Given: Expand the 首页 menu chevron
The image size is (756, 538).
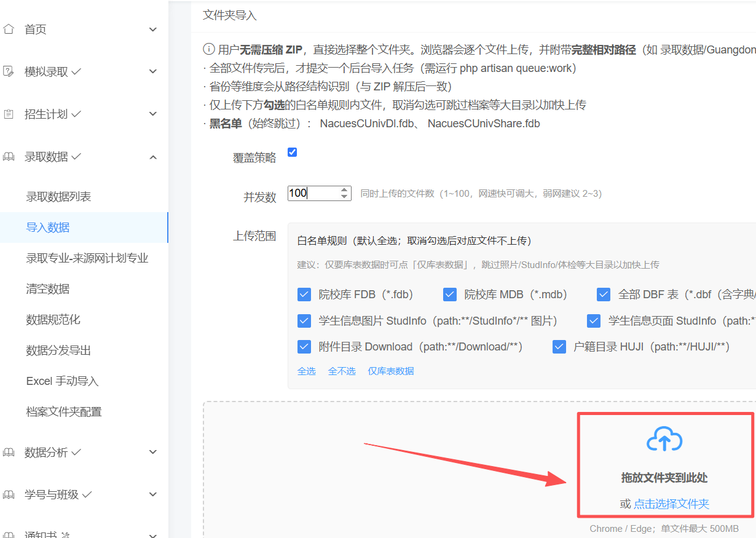Looking at the screenshot, I should coord(153,30).
